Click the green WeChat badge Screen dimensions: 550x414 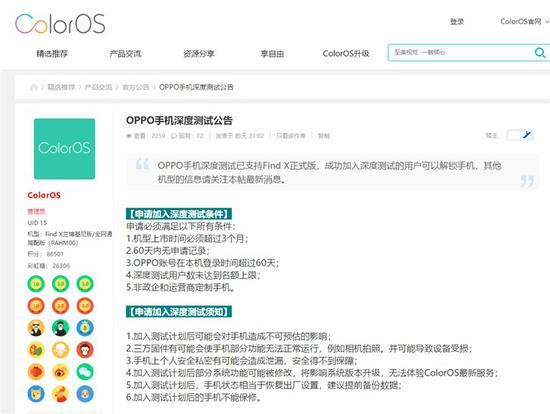click(85, 372)
